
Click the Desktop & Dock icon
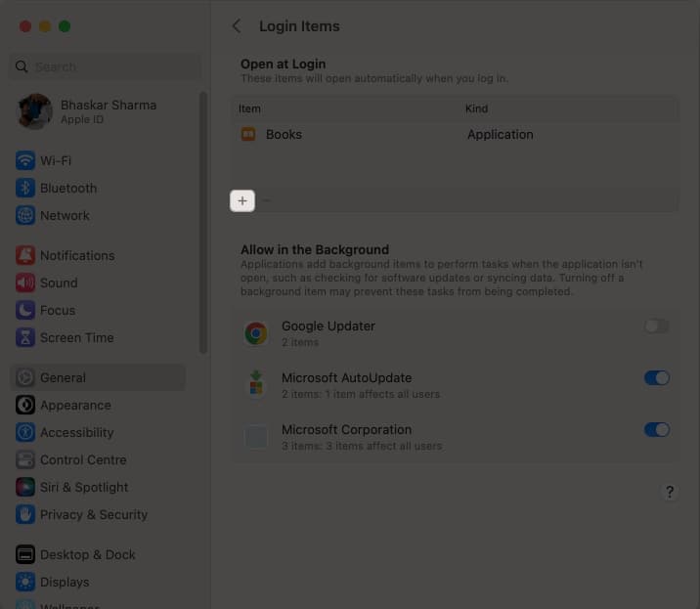click(x=25, y=554)
